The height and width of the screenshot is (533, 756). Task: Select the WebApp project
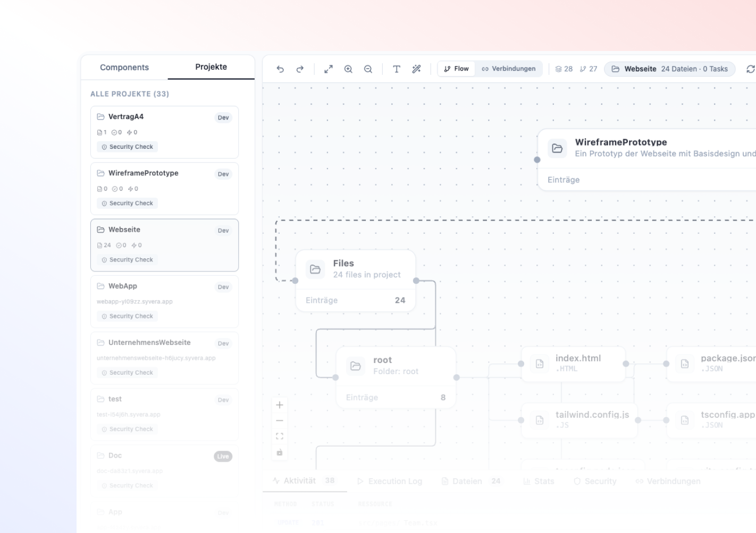[x=164, y=301]
